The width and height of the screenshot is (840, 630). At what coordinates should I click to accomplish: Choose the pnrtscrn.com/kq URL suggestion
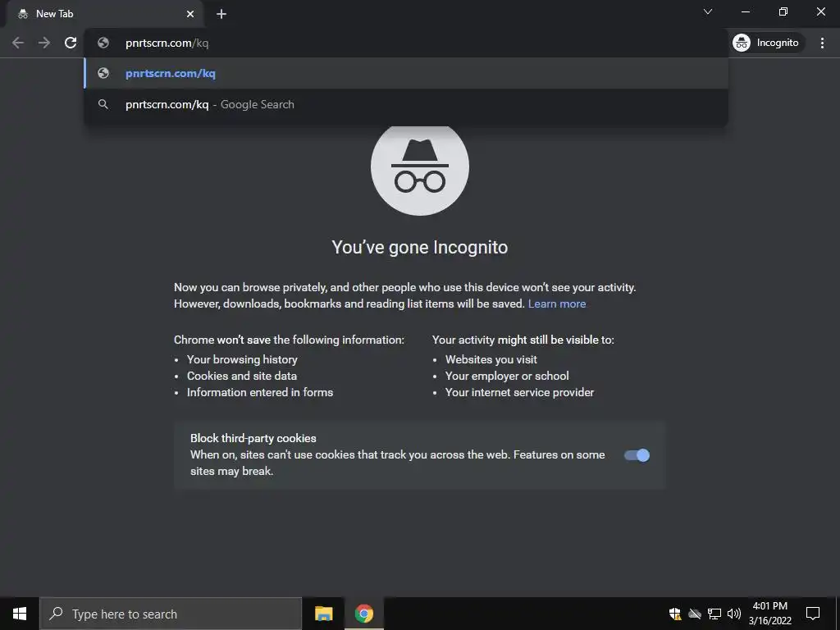tap(405, 73)
